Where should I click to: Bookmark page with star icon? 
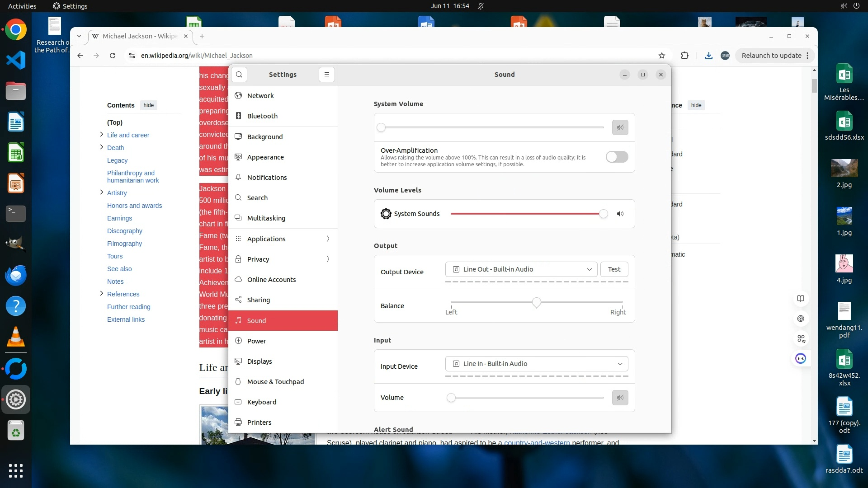tap(662, 56)
